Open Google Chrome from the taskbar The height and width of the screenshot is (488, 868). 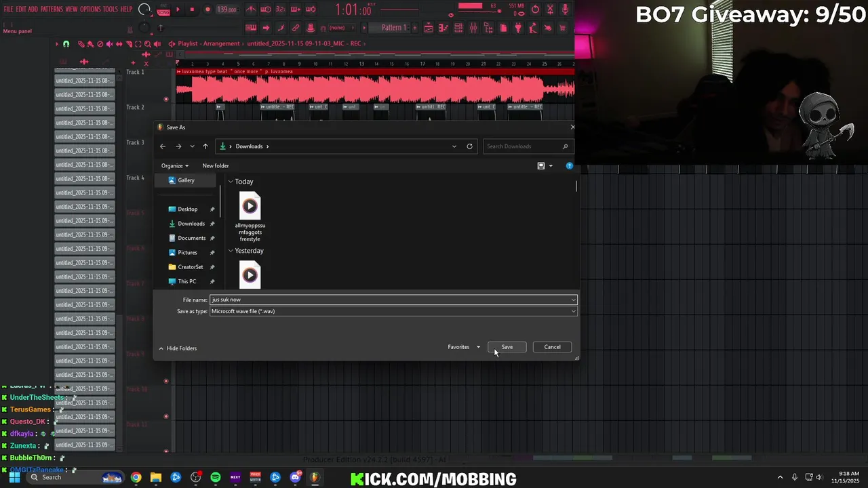pyautogui.click(x=136, y=477)
